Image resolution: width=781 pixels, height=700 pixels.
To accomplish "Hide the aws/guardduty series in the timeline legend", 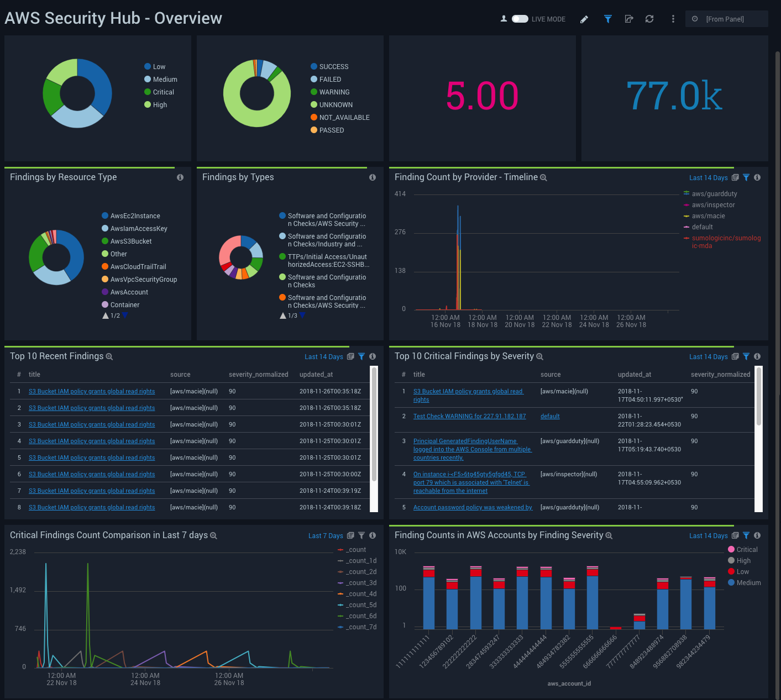I will (714, 193).
